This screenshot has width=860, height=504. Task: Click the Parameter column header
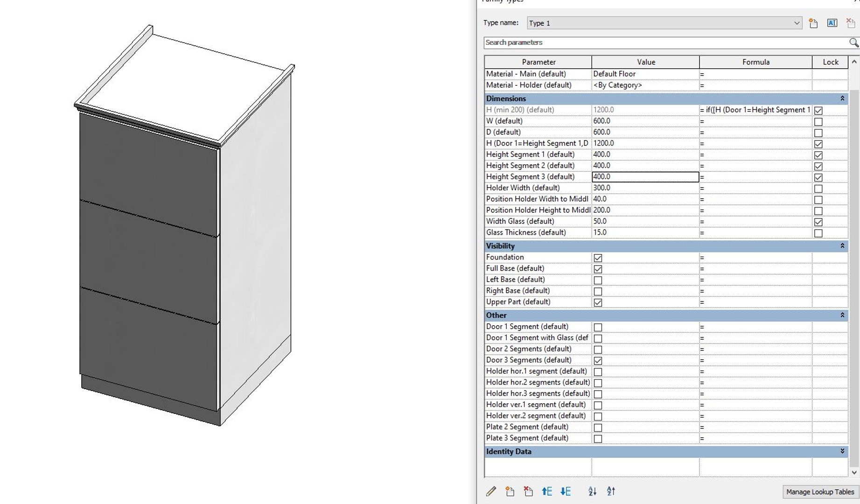click(x=538, y=62)
